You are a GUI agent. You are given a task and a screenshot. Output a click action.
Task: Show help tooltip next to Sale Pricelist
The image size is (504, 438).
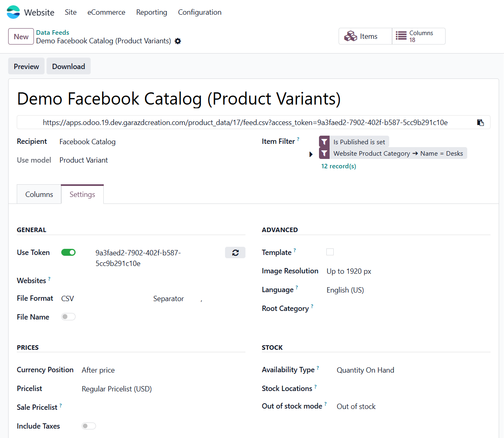click(61, 405)
